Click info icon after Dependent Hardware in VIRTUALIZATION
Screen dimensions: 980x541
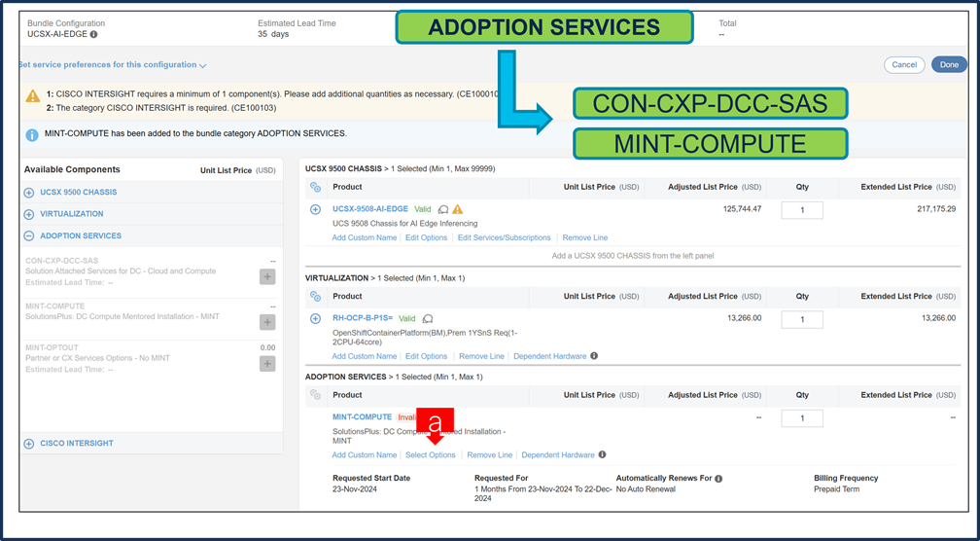pos(594,356)
